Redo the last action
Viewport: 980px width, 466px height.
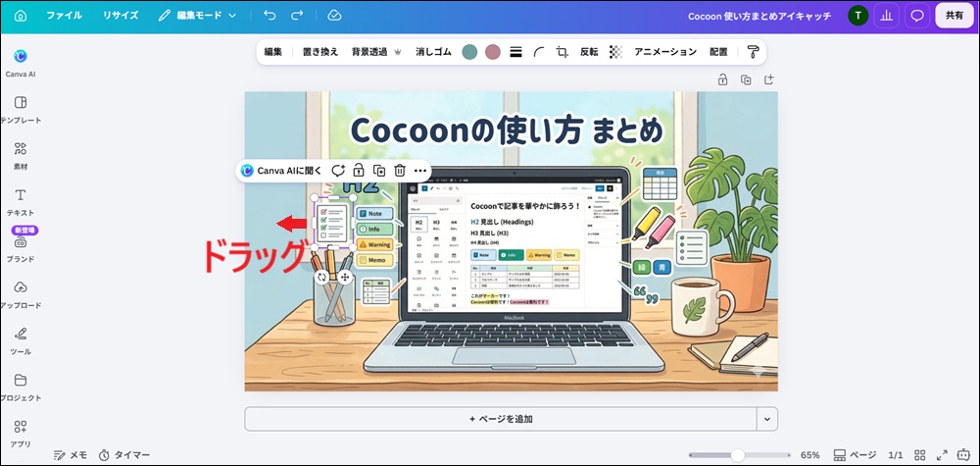298,16
